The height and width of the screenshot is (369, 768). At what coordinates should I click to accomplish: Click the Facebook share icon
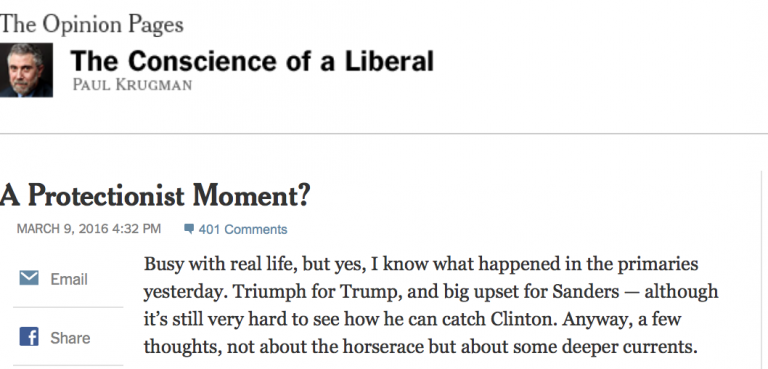coord(29,337)
